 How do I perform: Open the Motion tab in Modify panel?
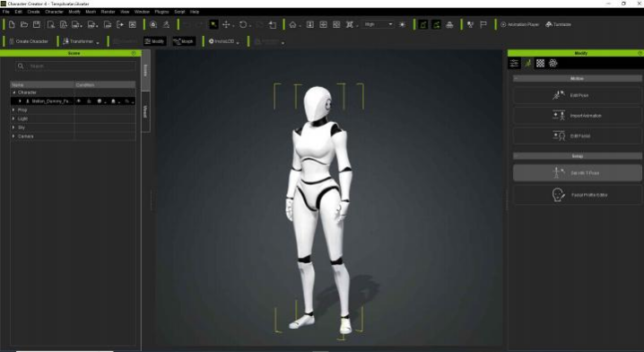click(x=527, y=64)
